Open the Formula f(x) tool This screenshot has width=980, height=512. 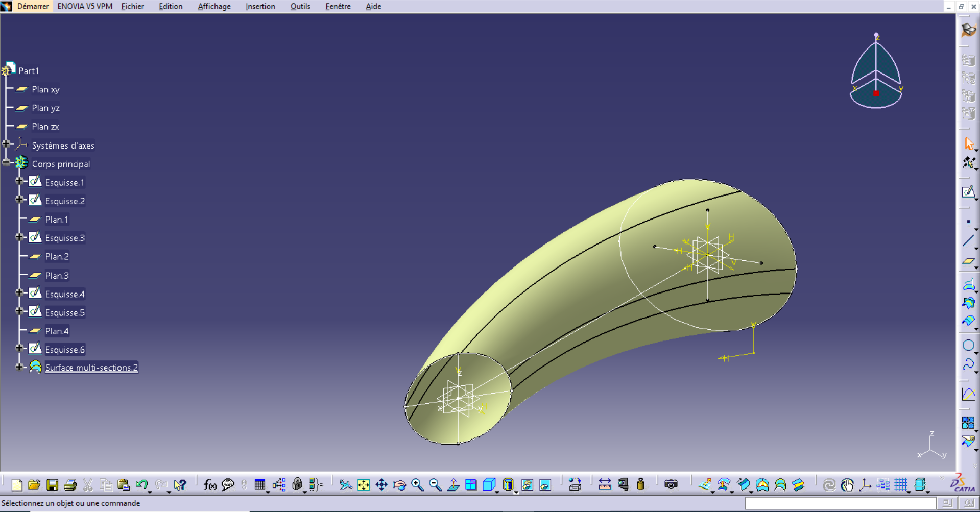coord(210,484)
